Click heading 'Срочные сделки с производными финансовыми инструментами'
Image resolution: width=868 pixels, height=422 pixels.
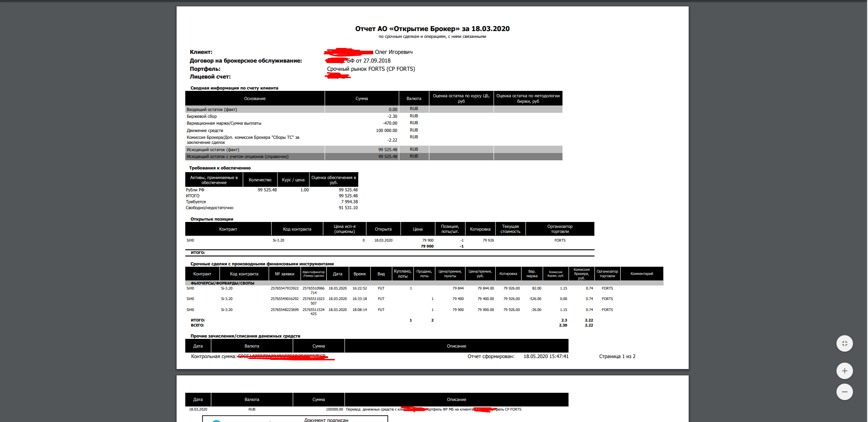[262, 264]
